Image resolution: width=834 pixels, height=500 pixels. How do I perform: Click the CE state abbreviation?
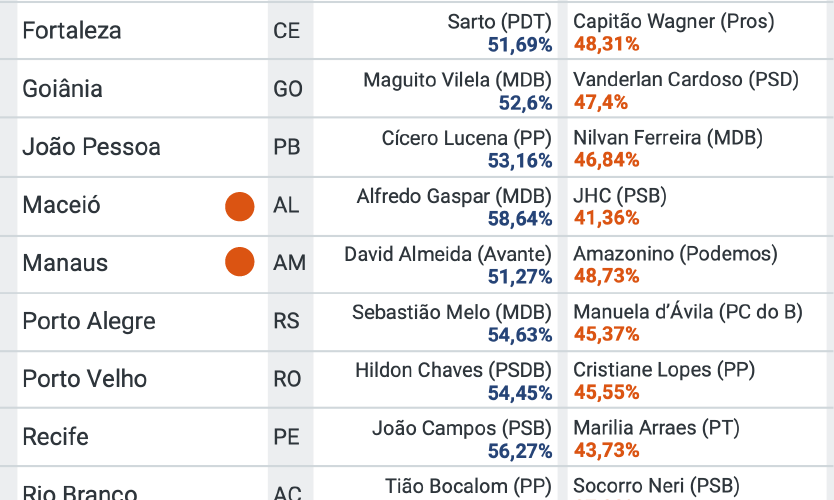pyautogui.click(x=286, y=31)
